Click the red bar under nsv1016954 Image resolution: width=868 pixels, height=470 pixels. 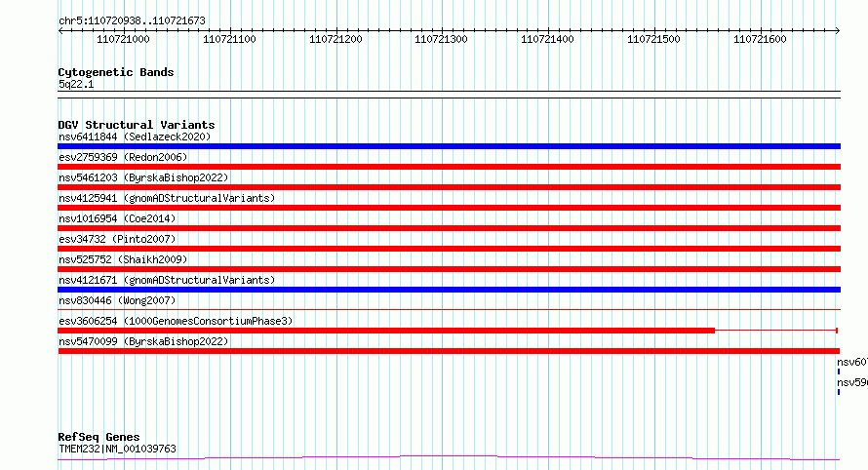click(449, 228)
